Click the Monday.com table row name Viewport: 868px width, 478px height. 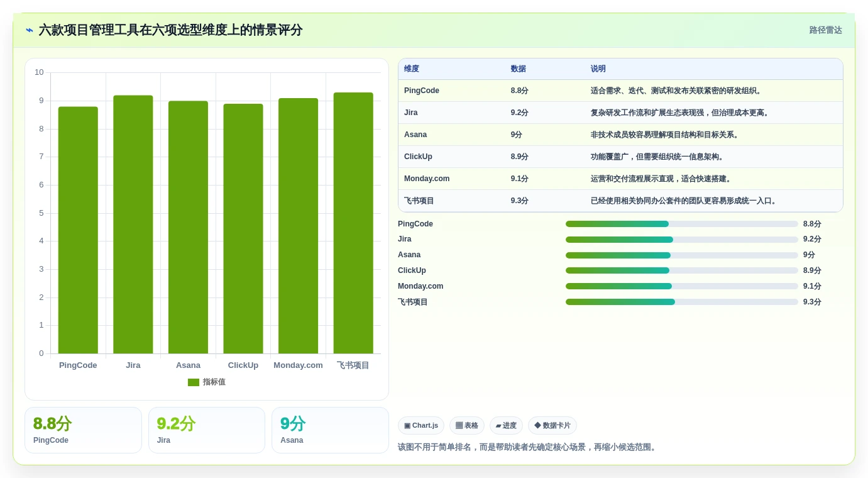click(427, 179)
